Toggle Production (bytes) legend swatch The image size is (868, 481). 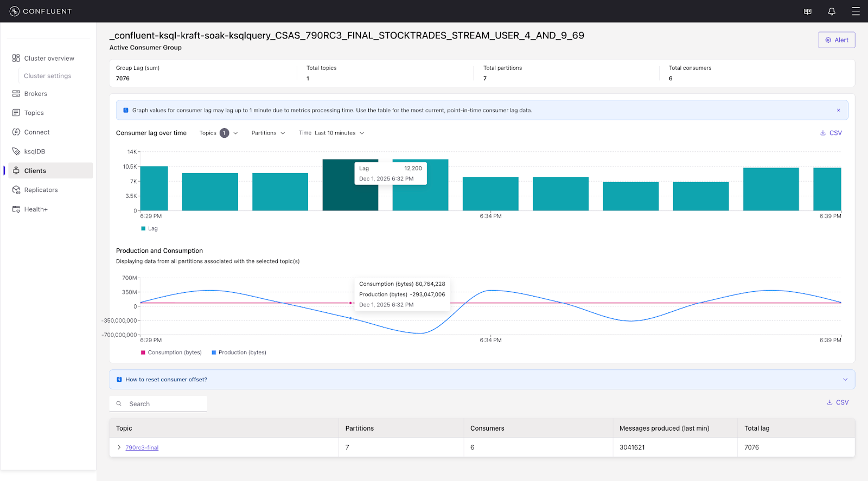(x=214, y=352)
